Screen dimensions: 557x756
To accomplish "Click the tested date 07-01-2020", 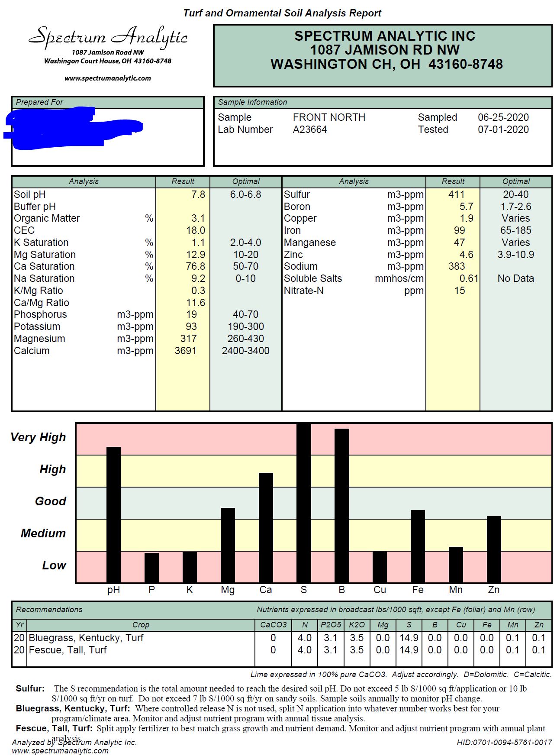I will [x=503, y=129].
